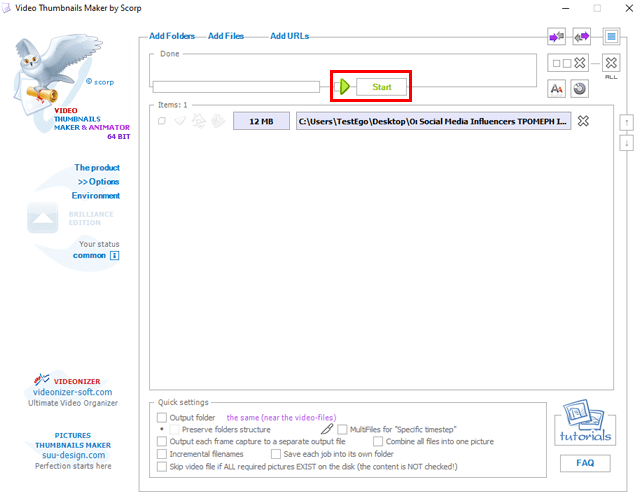
Task: Click the faded layered arrow icon in item row
Action: coord(218,121)
